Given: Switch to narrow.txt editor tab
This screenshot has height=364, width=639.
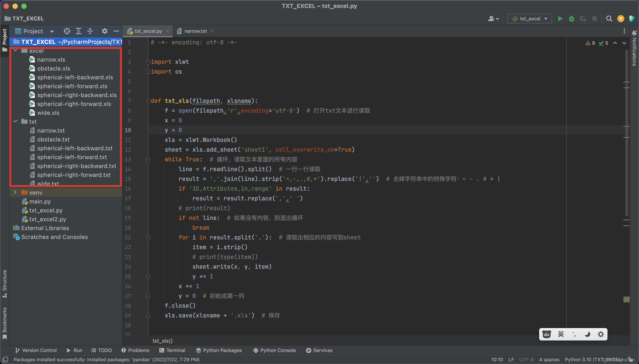Looking at the screenshot, I should (x=195, y=31).
